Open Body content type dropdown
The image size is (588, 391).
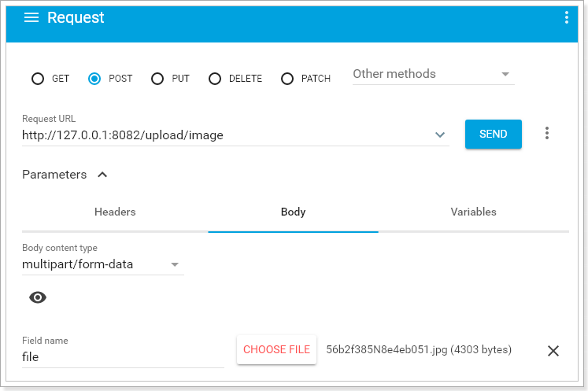[x=102, y=264]
